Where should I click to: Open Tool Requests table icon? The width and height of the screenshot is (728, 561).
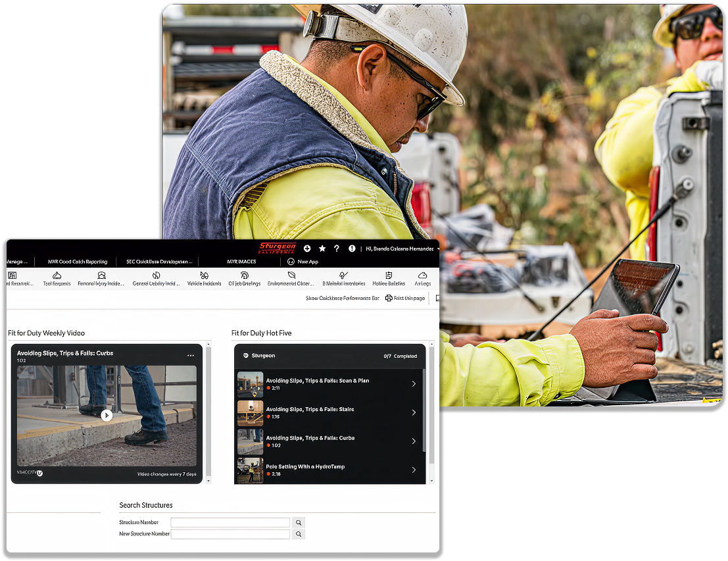pos(57,279)
